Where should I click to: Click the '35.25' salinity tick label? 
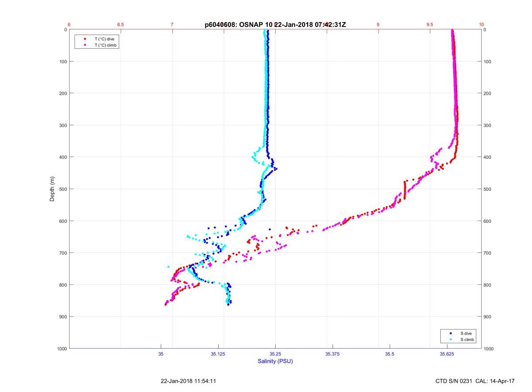(275, 354)
